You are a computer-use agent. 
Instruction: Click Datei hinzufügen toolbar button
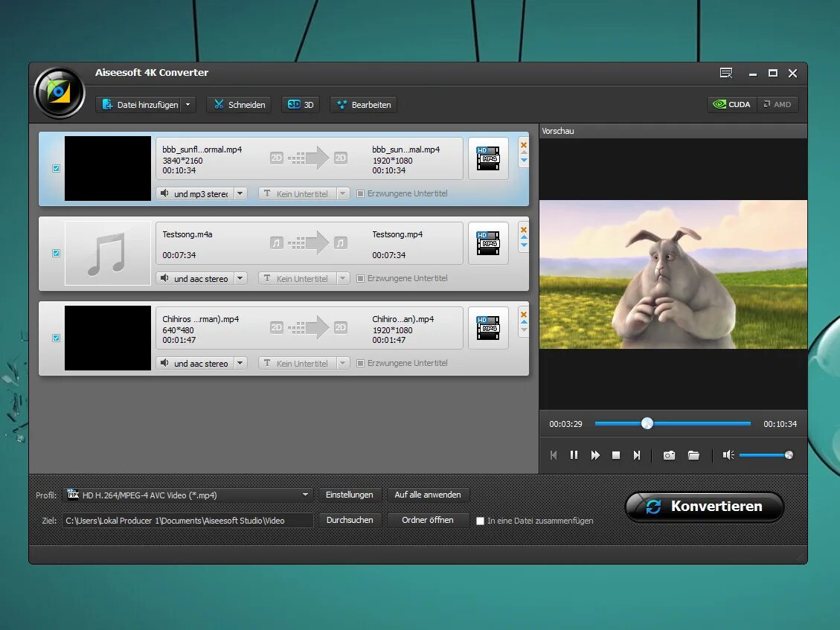(x=141, y=104)
